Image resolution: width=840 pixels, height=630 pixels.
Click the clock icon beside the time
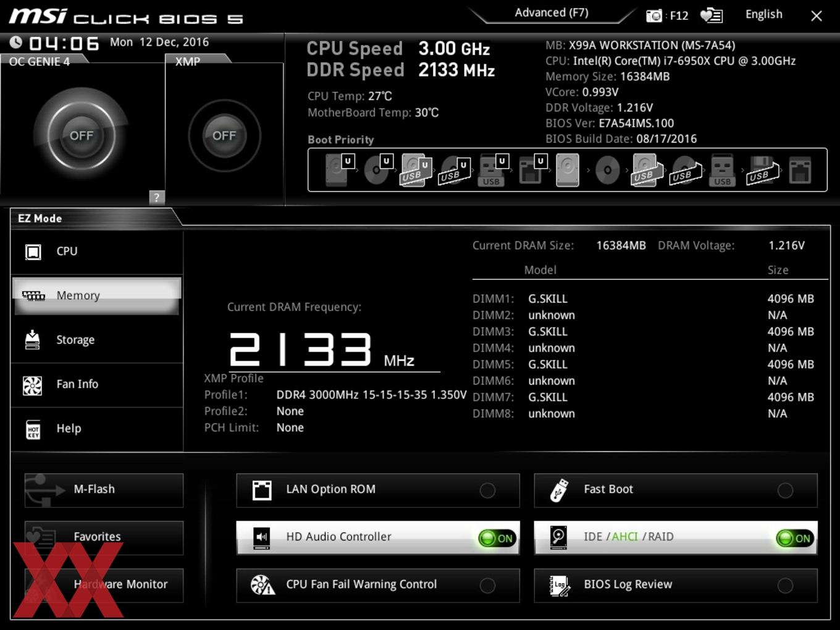16,42
